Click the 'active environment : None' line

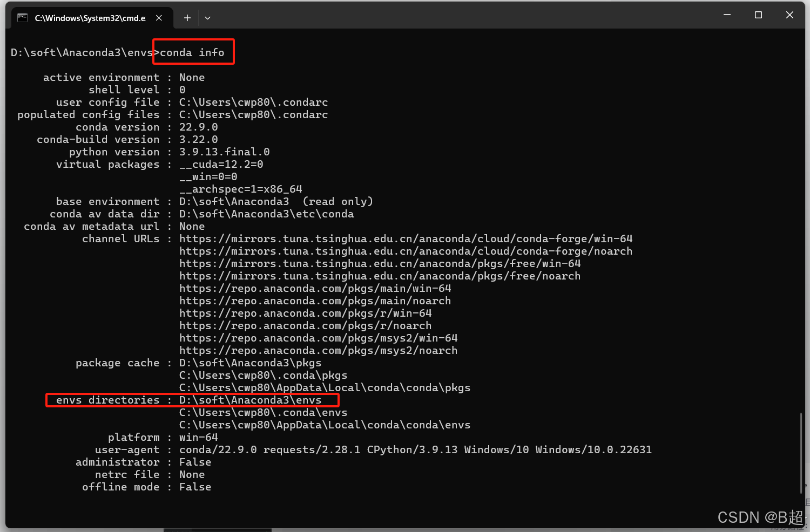point(124,77)
